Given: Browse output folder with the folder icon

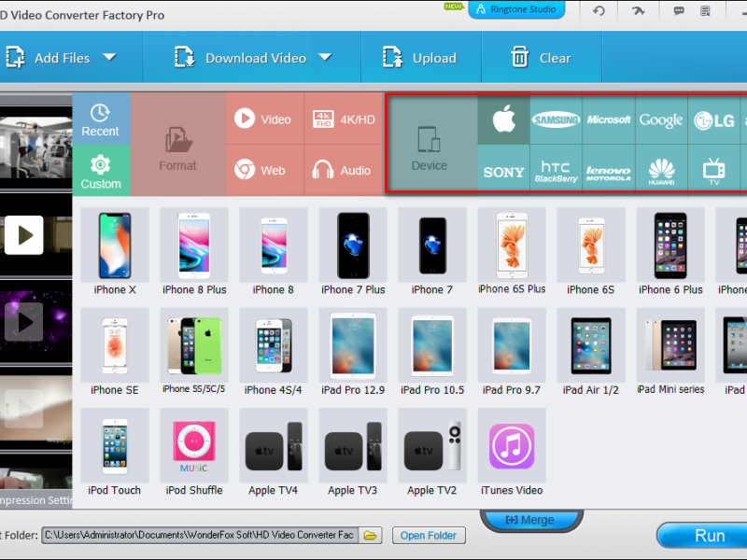Looking at the screenshot, I should [x=371, y=535].
